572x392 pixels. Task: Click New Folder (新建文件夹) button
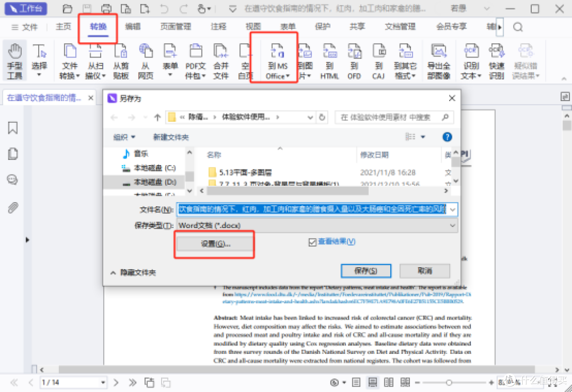(171, 137)
